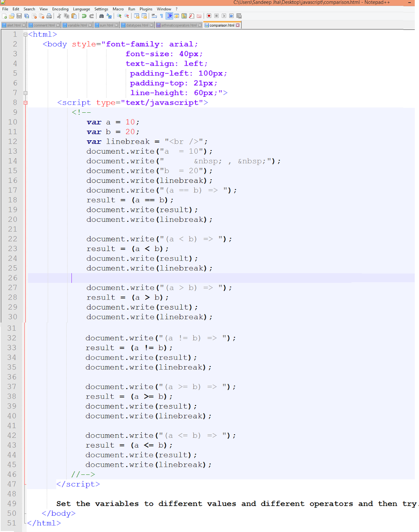419x532 pixels.
Task: Click the text 'var linebreak' on line 12
Action: pyautogui.click(x=118, y=142)
